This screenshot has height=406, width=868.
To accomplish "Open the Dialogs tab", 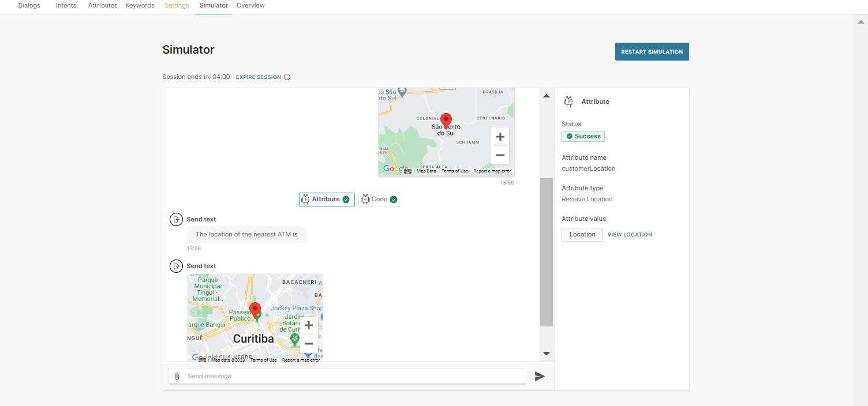I will [29, 6].
